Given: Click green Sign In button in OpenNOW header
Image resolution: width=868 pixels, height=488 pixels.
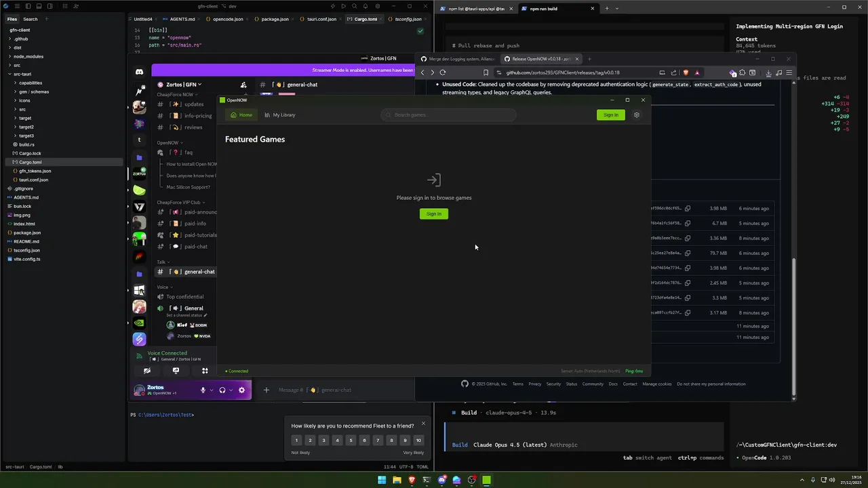Looking at the screenshot, I should click(x=611, y=115).
